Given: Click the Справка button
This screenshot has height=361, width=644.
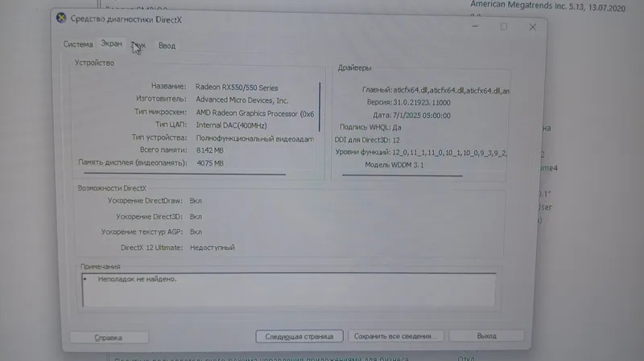Looking at the screenshot, I should point(109,338).
